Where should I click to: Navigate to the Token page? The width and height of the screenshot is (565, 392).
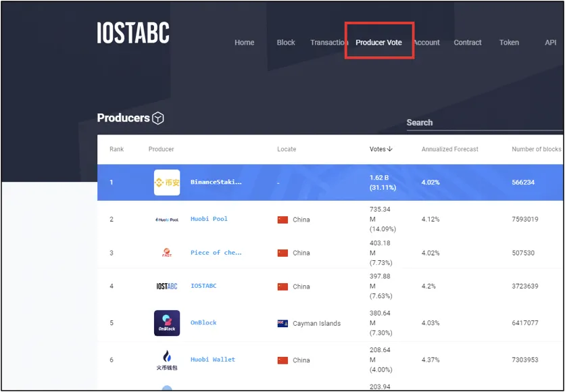coord(509,43)
